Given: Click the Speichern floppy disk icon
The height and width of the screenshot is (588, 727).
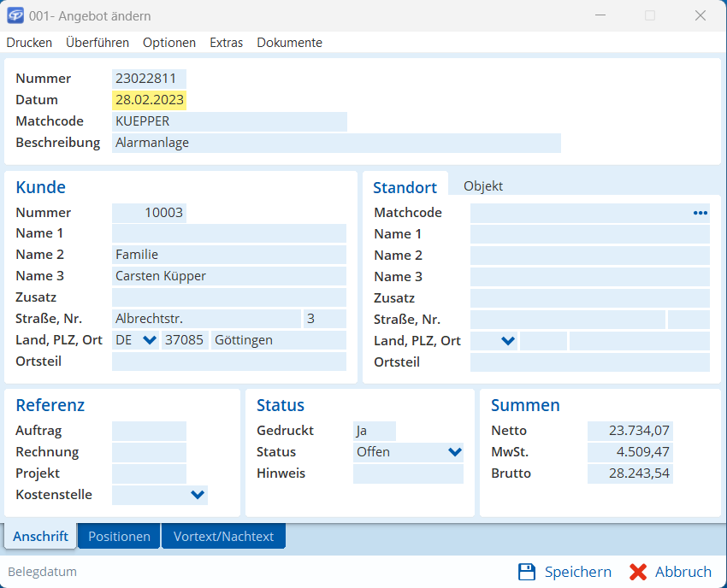Looking at the screenshot, I should (527, 572).
